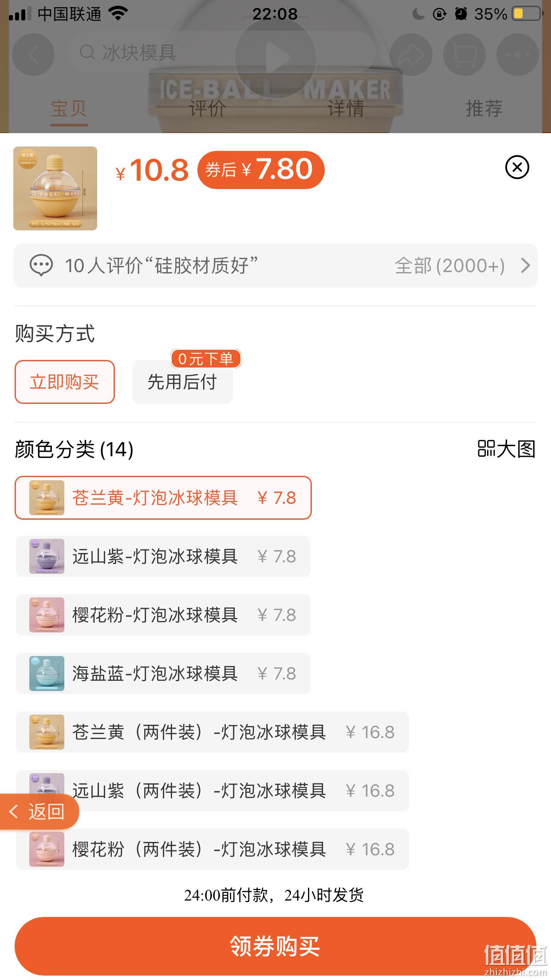Screen dimensions: 551x980
Task: Switch to large image grid view 大图
Action: [506, 449]
